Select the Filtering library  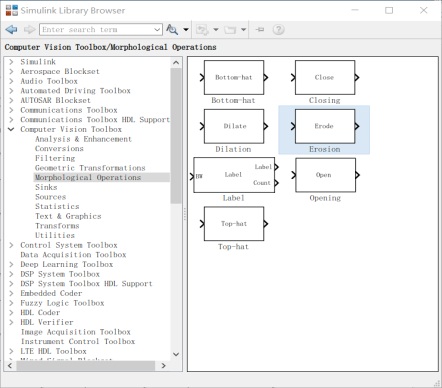55,158
